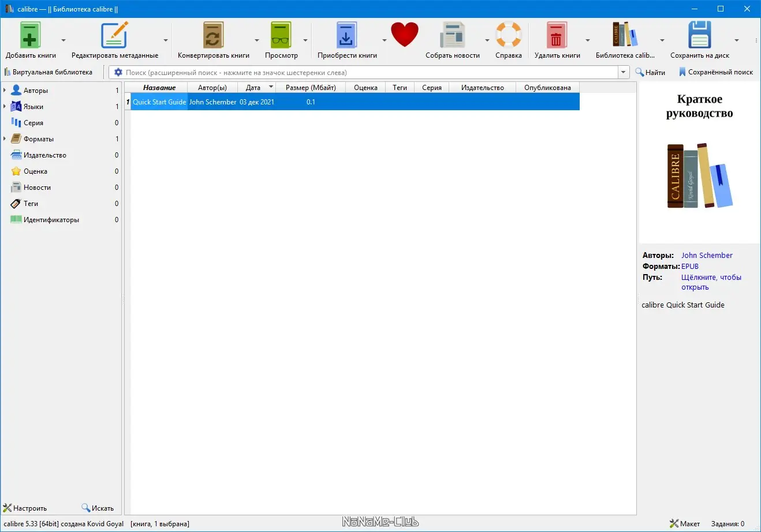Click the gear icon for advanced search
The height and width of the screenshot is (532, 761).
click(x=118, y=72)
